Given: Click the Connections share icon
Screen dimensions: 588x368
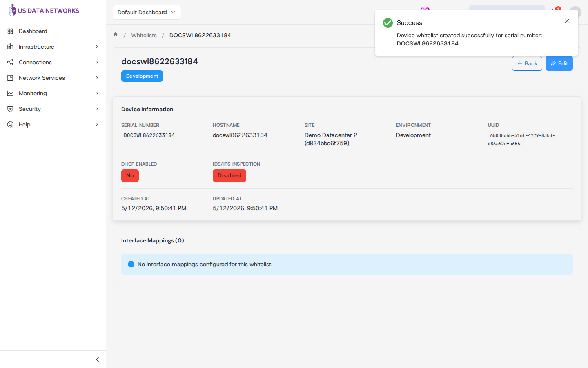Looking at the screenshot, I should (x=10, y=62).
